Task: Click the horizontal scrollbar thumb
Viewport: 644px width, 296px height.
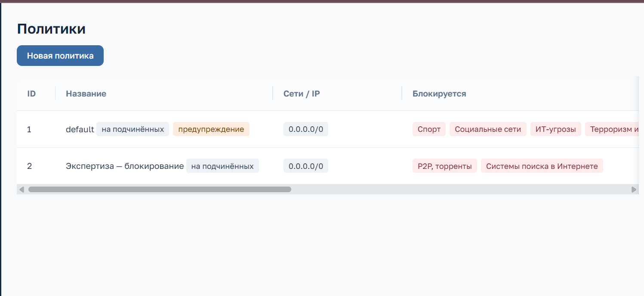Action: click(160, 189)
